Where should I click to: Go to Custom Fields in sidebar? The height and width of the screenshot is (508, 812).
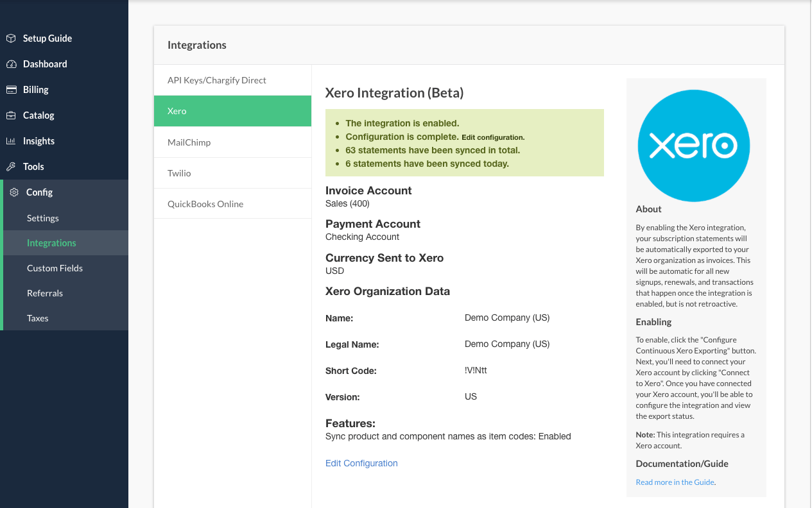coord(55,268)
